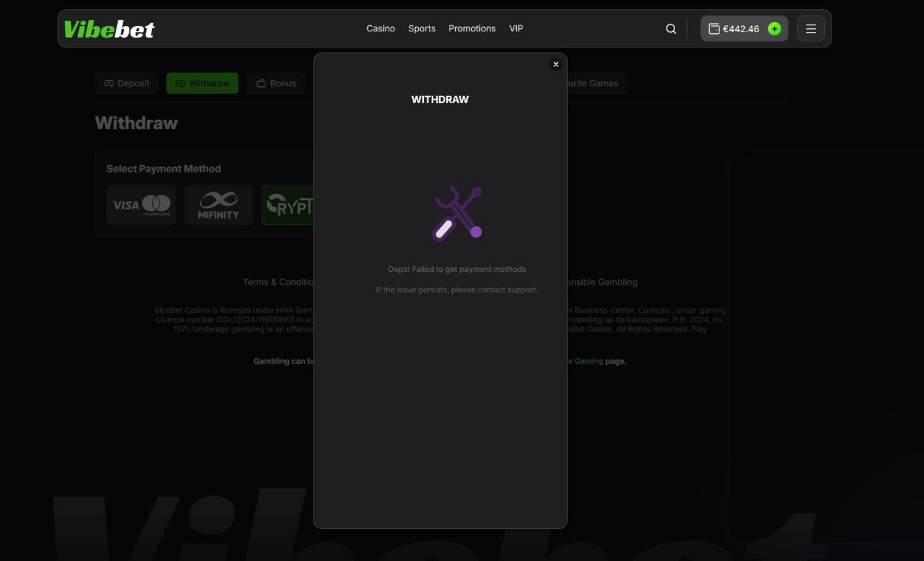Screen dimensions: 924x561
Task: Open the VIP page
Action: tap(516, 28)
